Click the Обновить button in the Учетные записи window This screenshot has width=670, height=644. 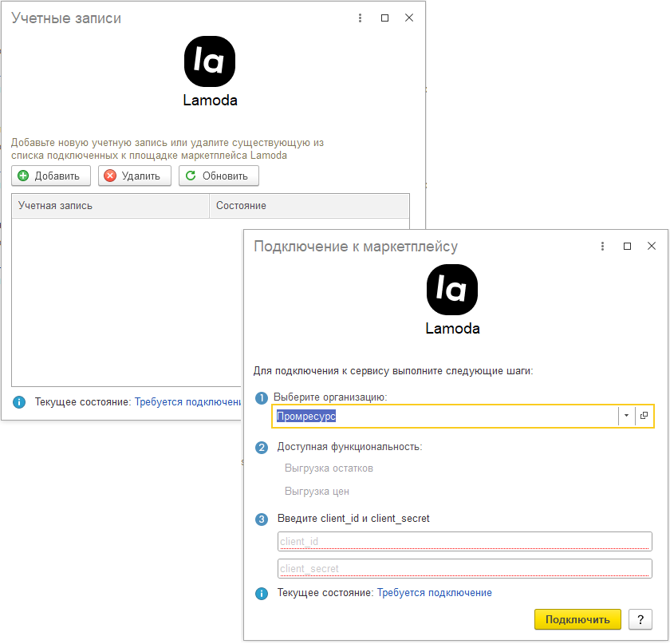click(x=219, y=176)
